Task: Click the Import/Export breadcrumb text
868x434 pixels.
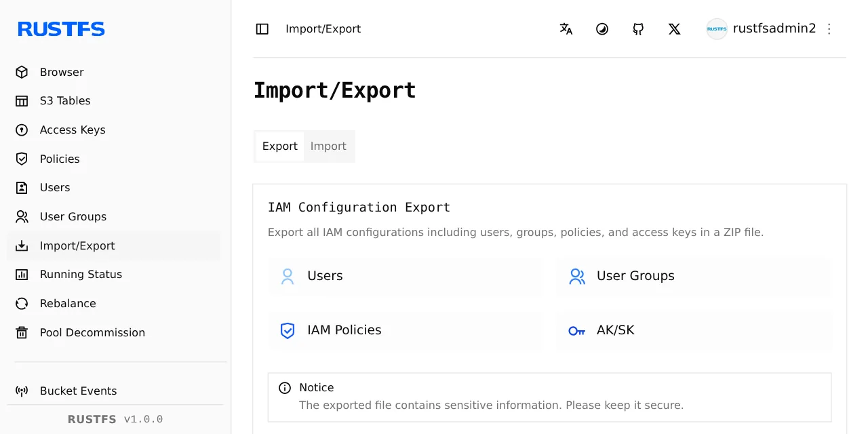Action: tap(323, 29)
